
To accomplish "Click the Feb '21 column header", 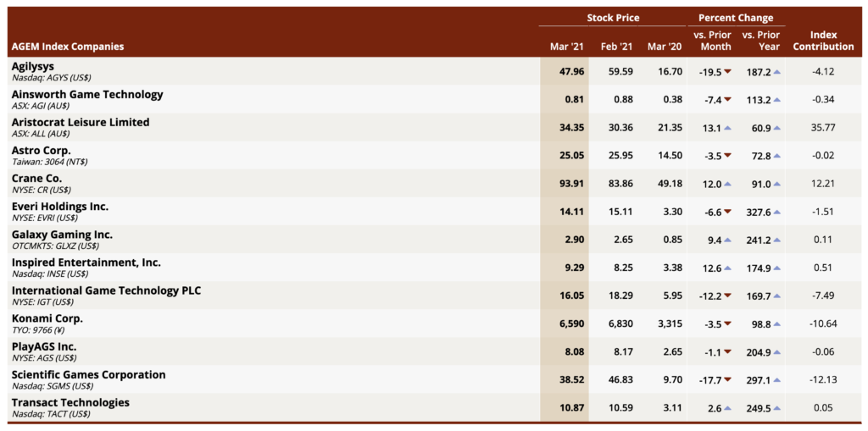I will pos(616,47).
